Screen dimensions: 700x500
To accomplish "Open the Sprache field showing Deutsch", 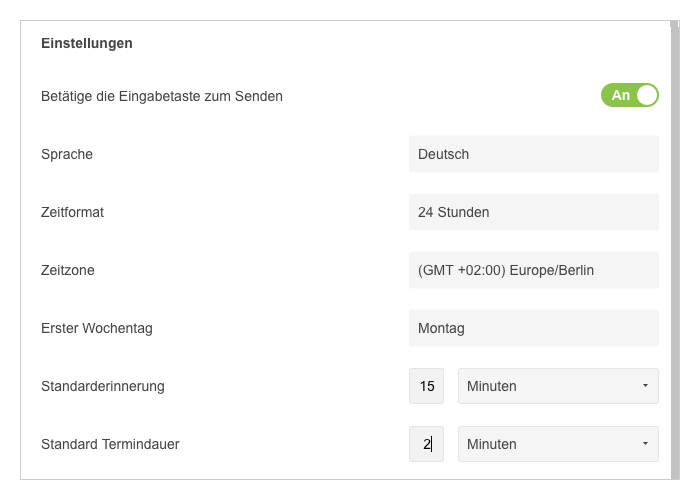I will (533, 154).
